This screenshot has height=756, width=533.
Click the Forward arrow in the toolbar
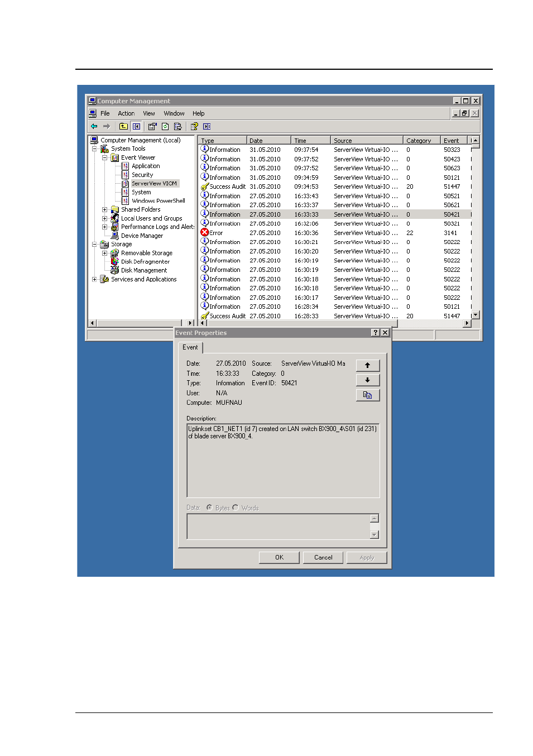[x=106, y=126]
